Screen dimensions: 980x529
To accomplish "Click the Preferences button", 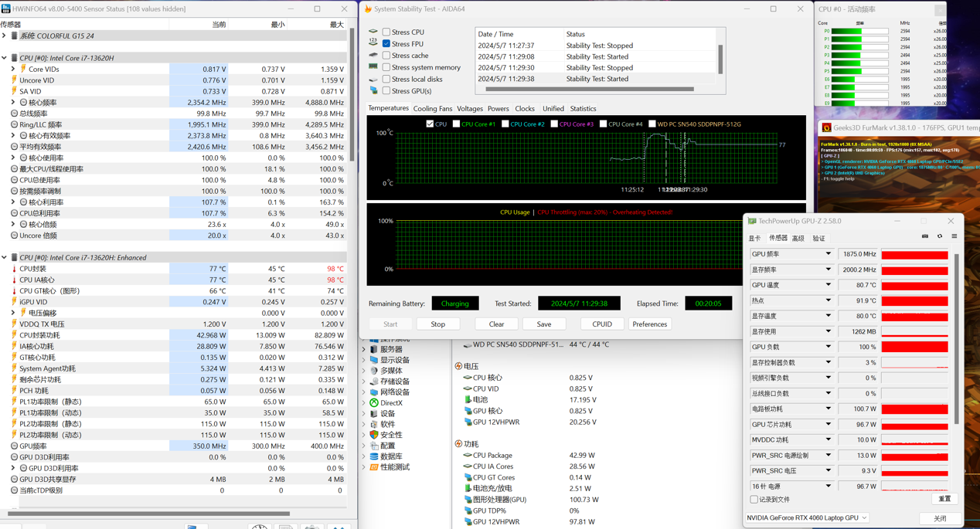I will coord(649,324).
